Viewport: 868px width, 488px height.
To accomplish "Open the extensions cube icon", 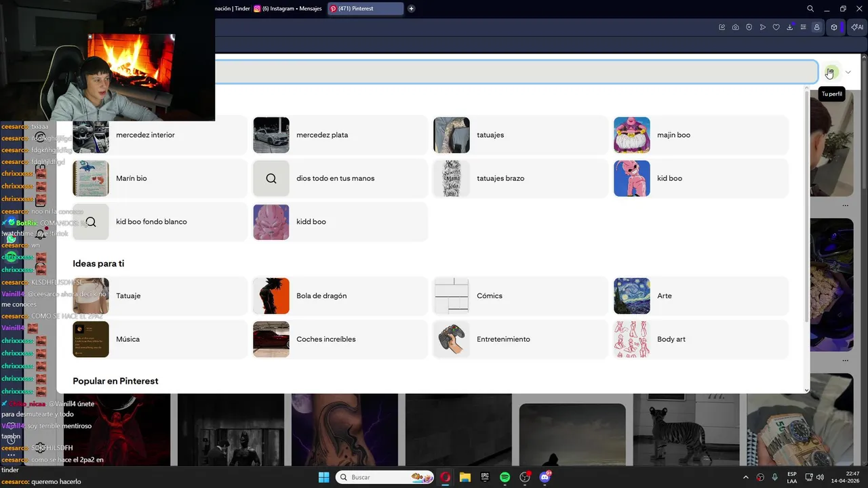I will pyautogui.click(x=834, y=27).
